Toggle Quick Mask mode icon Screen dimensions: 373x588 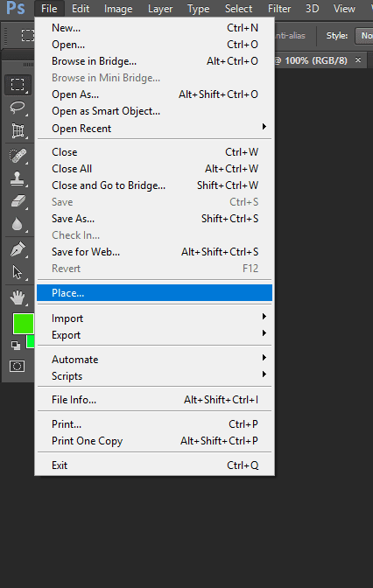pyautogui.click(x=17, y=366)
